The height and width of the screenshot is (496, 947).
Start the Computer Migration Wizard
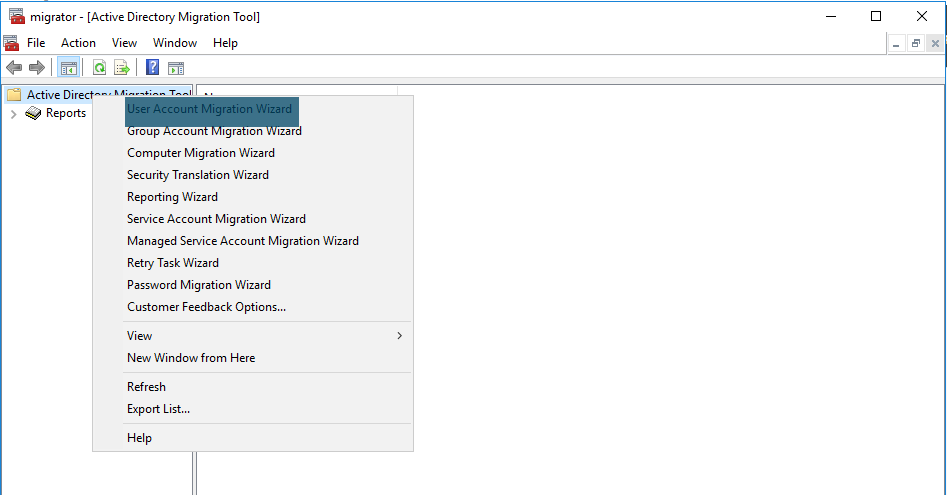pyautogui.click(x=201, y=153)
